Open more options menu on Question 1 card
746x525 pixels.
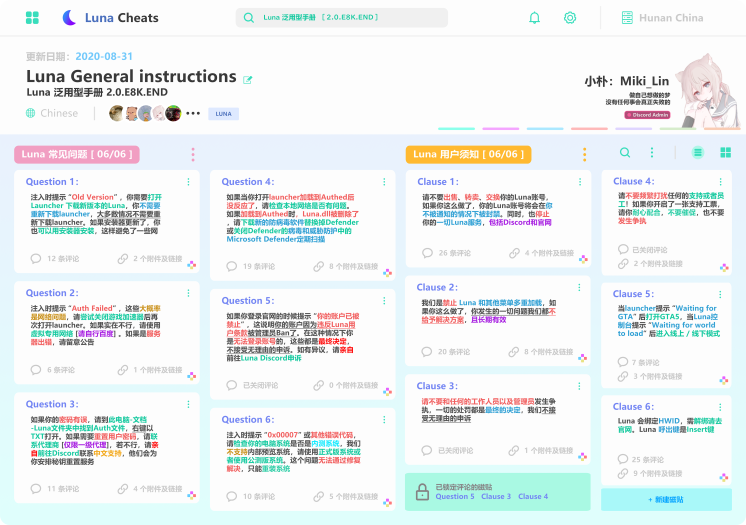188,182
